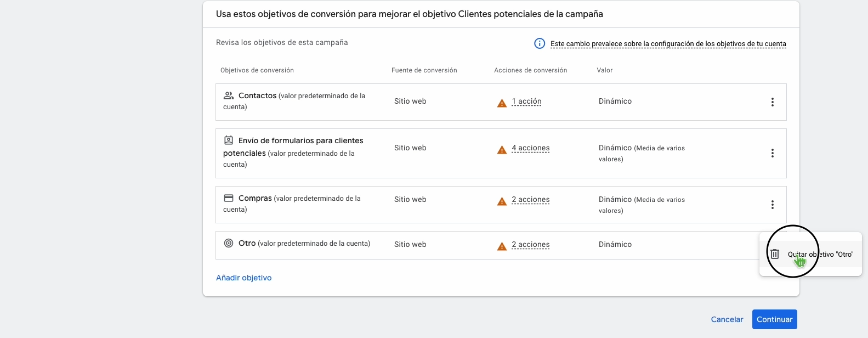This screenshot has height=338, width=868.
Task: Click the Otro target icon
Action: 229,243
